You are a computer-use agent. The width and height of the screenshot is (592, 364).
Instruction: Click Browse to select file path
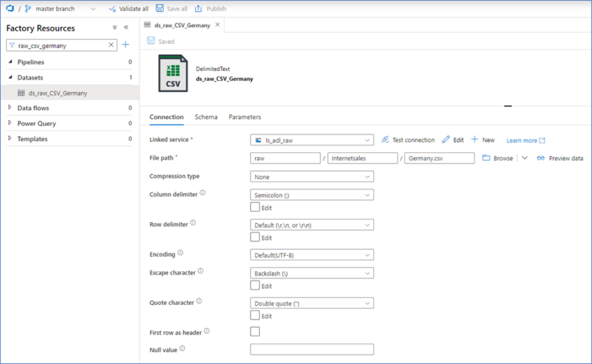tap(497, 159)
